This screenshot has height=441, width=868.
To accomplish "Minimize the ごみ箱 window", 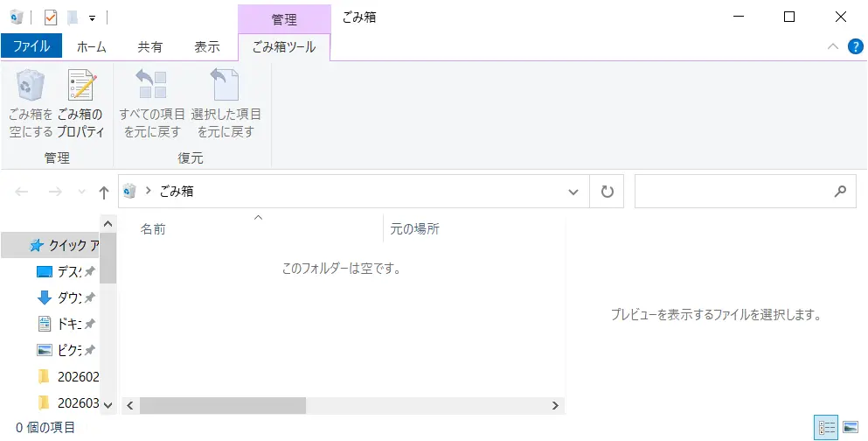I will [739, 17].
